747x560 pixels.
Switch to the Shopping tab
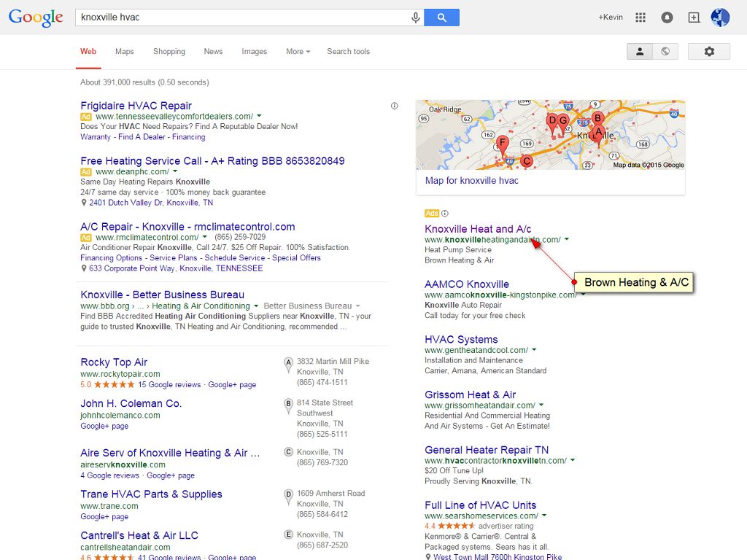[x=169, y=52]
